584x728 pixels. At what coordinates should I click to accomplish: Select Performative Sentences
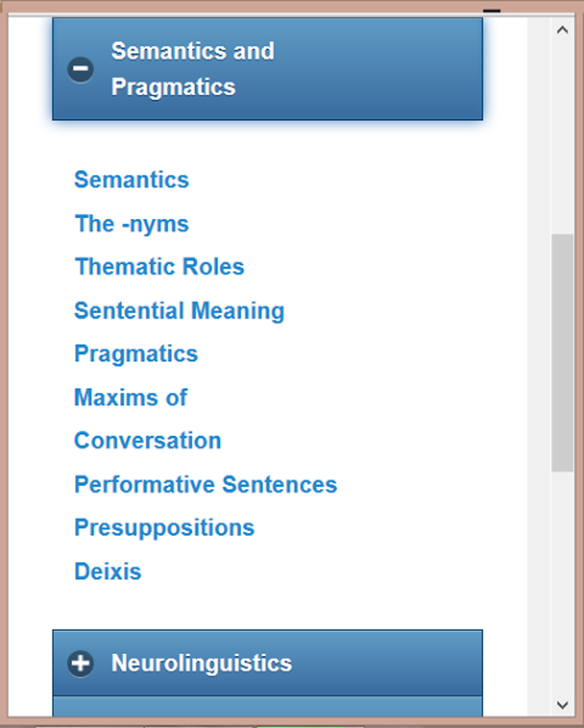pyautogui.click(x=205, y=485)
